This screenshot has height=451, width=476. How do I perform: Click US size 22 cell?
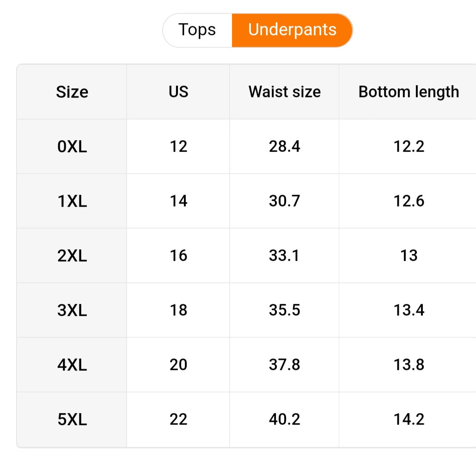[178, 420]
